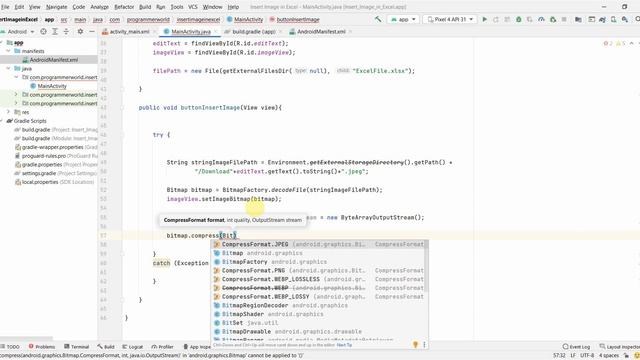Viewport: 640px width, 360px height.
Task: Click UTF-8 encoding in status bar
Action: click(x=587, y=356)
